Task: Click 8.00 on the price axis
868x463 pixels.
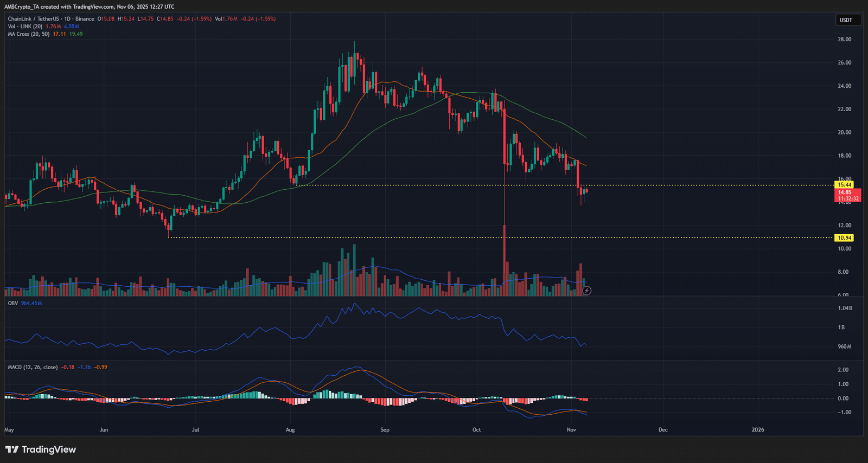Action: [x=843, y=272]
